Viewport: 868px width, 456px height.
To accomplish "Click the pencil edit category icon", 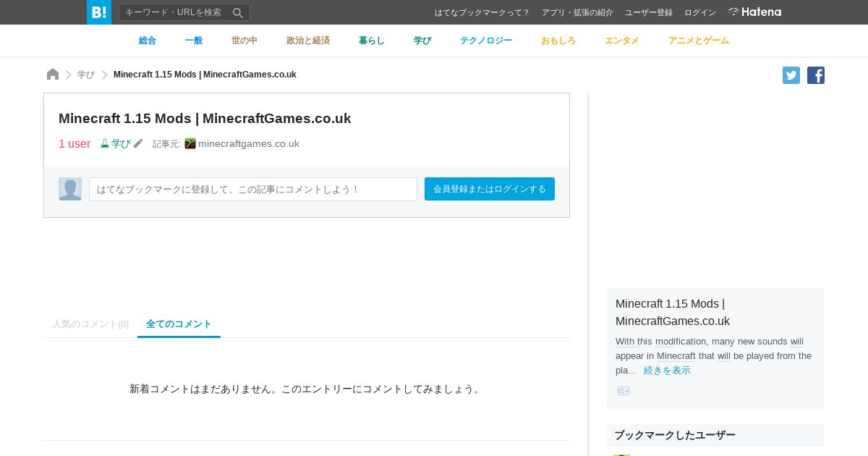I will pyautogui.click(x=138, y=143).
